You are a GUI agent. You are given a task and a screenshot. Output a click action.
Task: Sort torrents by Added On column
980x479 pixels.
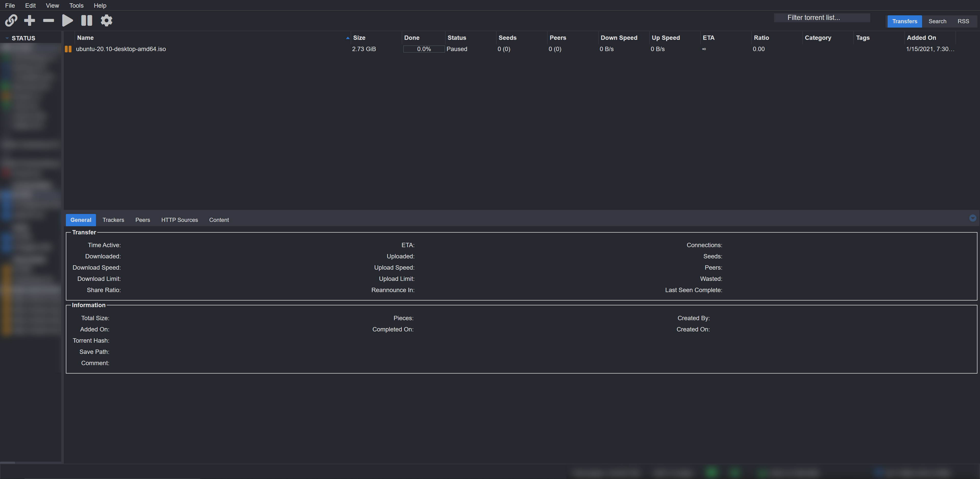point(921,38)
